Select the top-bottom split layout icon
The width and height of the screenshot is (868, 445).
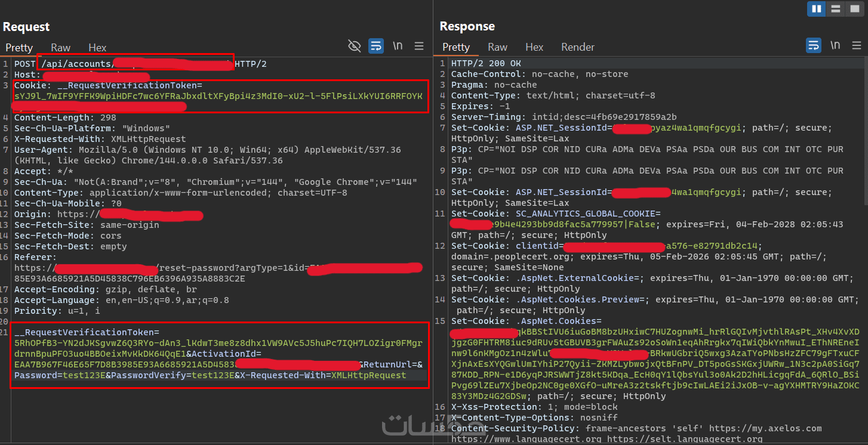[x=835, y=8]
